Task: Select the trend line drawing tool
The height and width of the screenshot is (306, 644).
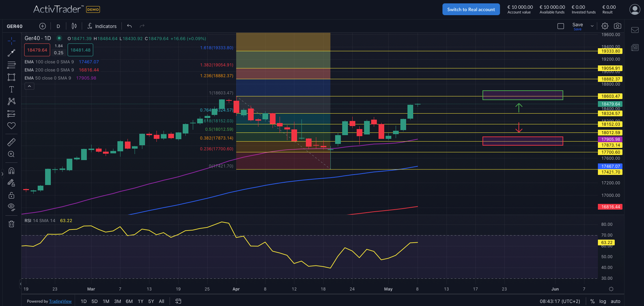Action: (x=11, y=53)
